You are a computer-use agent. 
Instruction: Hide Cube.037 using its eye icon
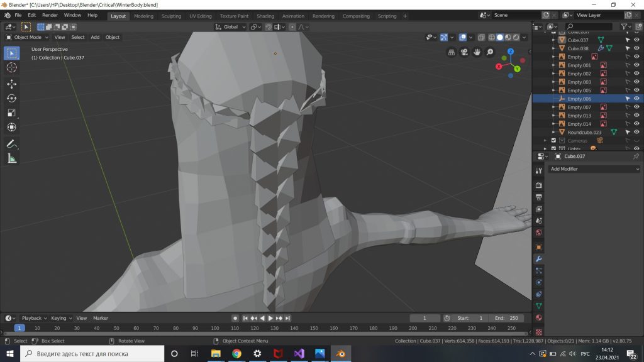pyautogui.click(x=636, y=40)
